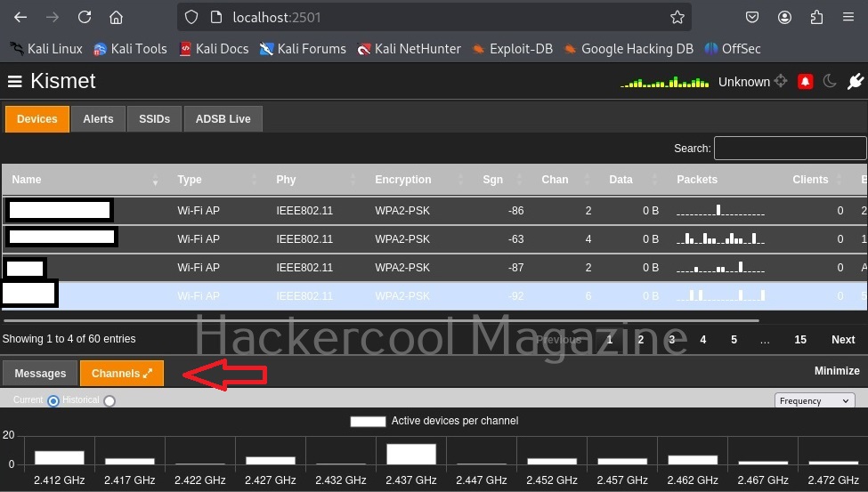The height and width of the screenshot is (492, 868).
Task: Select the highlighted row with signal -92
Action: (x=434, y=296)
